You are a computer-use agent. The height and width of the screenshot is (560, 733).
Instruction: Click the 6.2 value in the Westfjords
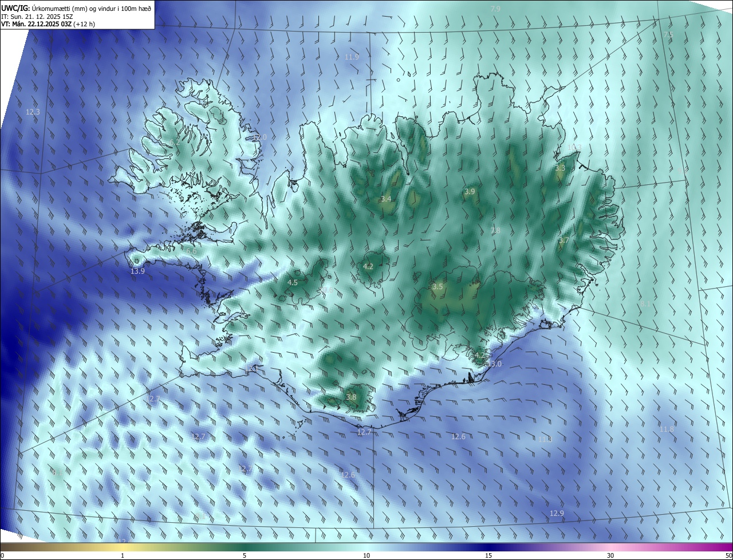[175, 142]
